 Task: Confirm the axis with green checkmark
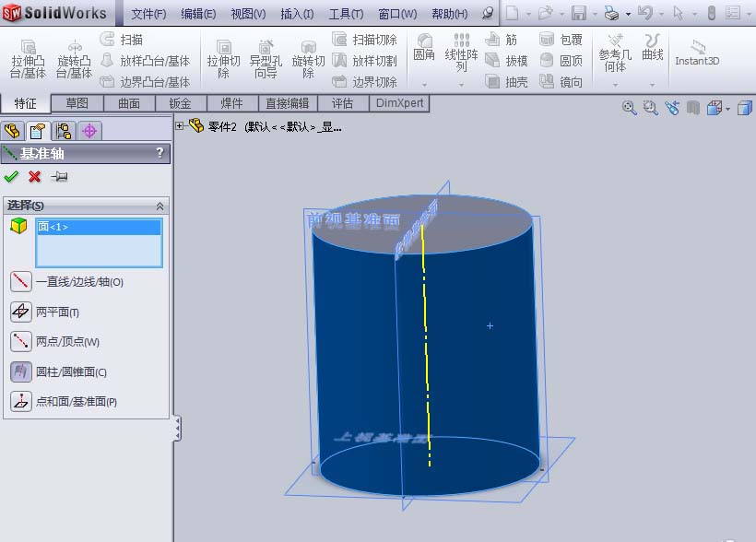[11, 176]
